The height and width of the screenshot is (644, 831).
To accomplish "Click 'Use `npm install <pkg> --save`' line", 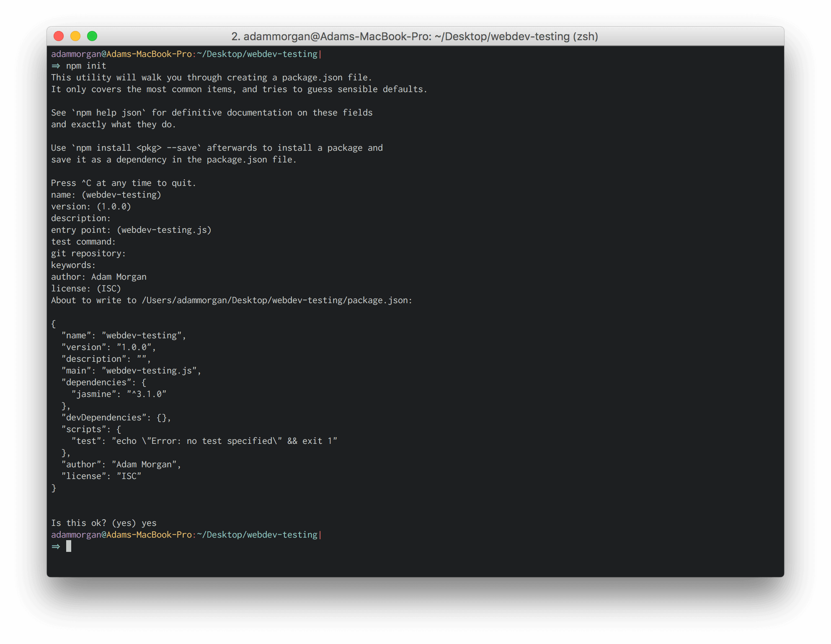I will pyautogui.click(x=217, y=148).
